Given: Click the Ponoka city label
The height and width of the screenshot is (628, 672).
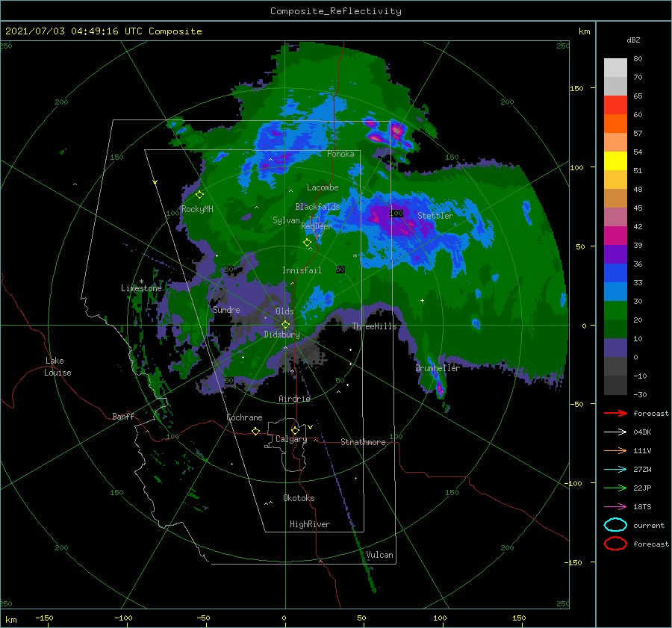Looking at the screenshot, I should [340, 154].
